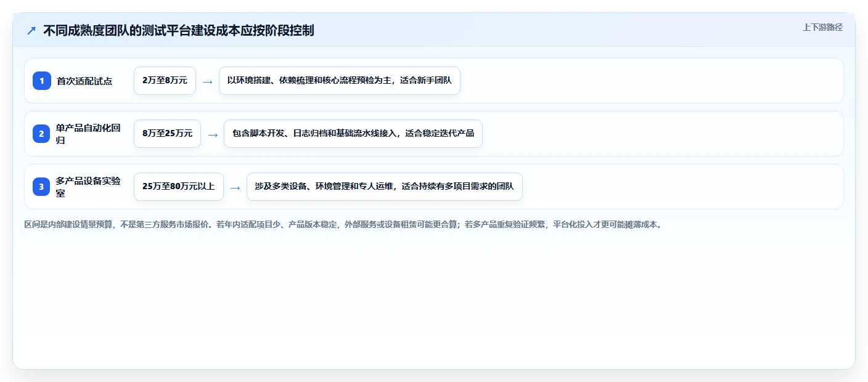This screenshot has width=868, height=382.
Task: Click the description starting 涉及多类设备、环境管理
Action: click(x=385, y=187)
